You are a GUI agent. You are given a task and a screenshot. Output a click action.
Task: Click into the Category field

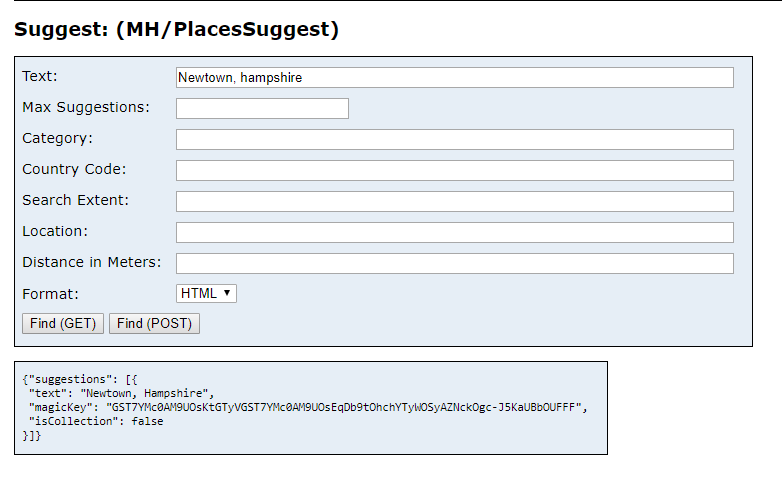[454, 139]
